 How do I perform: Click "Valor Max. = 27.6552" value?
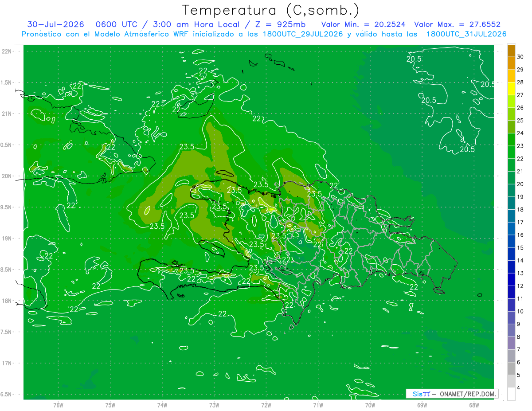tap(458, 24)
